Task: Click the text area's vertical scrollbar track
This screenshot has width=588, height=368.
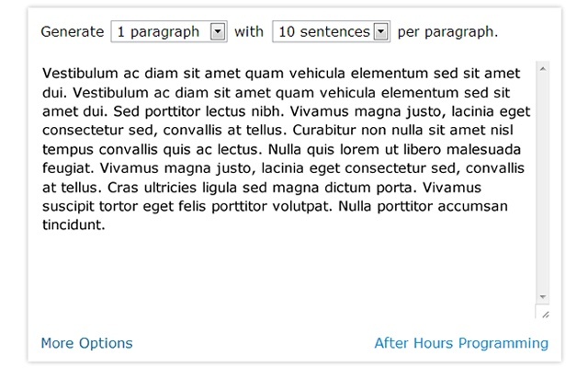Action: 543,183
